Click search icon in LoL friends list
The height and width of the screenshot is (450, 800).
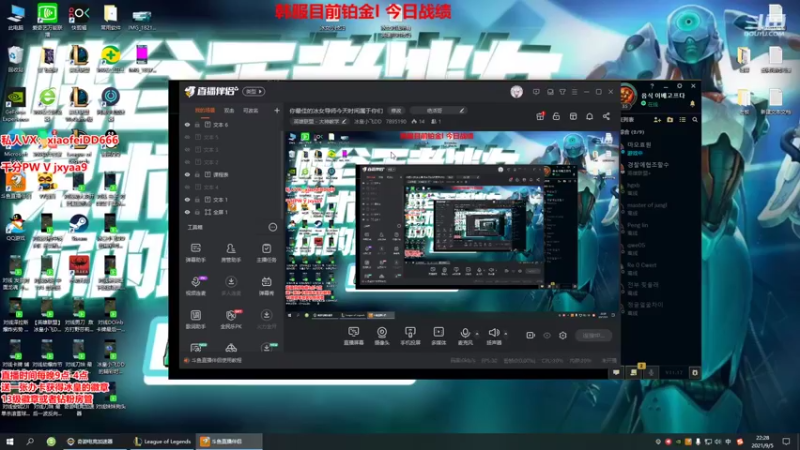point(695,120)
